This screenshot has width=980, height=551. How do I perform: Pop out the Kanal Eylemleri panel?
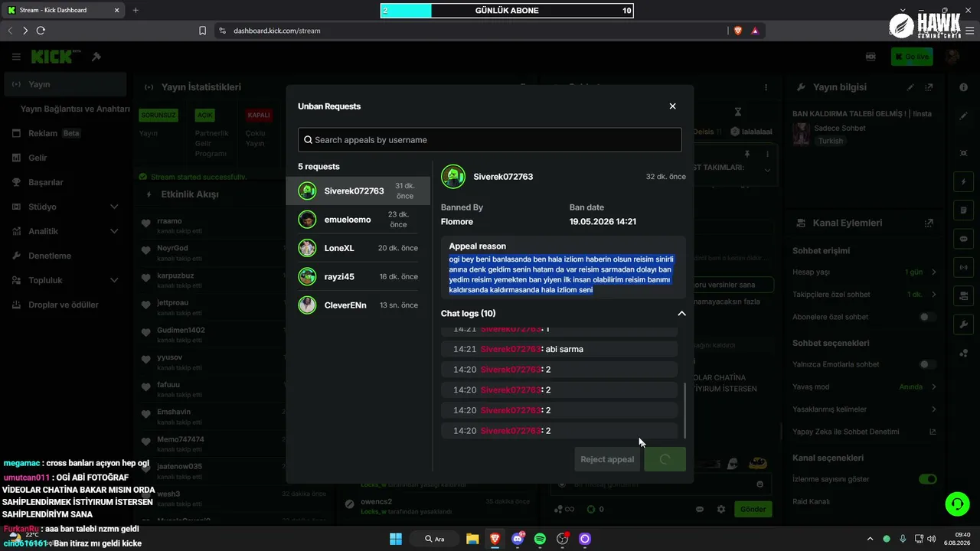(x=929, y=223)
